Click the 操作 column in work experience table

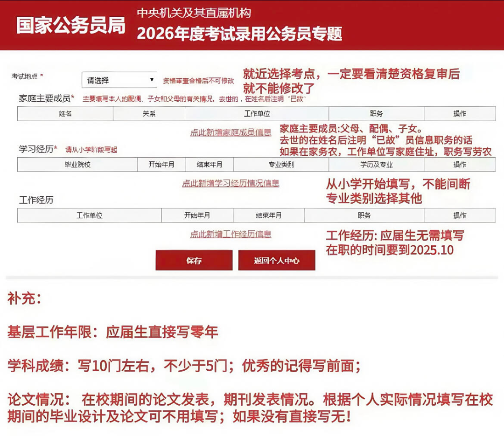click(460, 215)
